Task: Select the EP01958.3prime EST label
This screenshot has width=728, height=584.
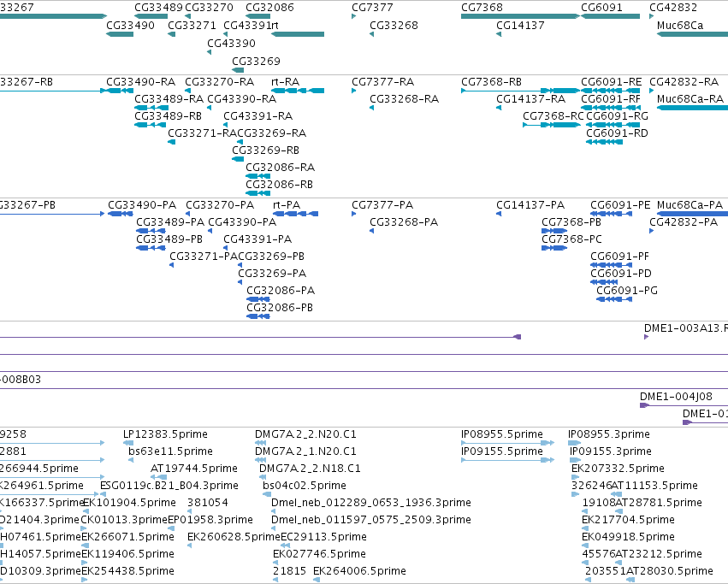Action: tap(210, 520)
